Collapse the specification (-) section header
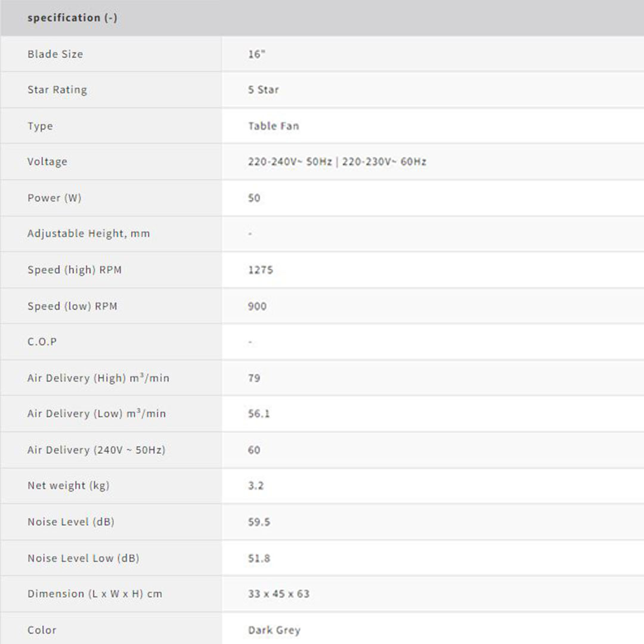 point(72,18)
